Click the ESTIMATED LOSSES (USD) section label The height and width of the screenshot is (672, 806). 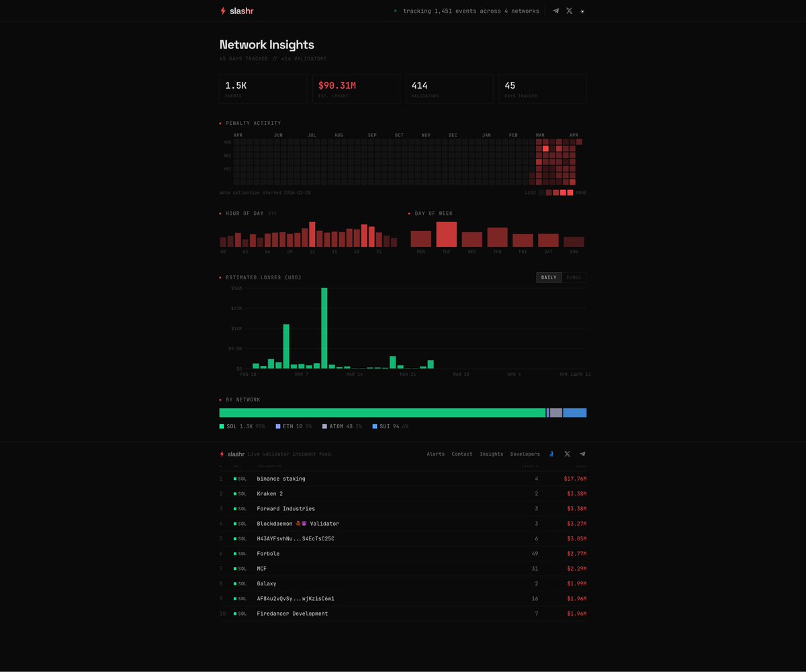(x=263, y=277)
